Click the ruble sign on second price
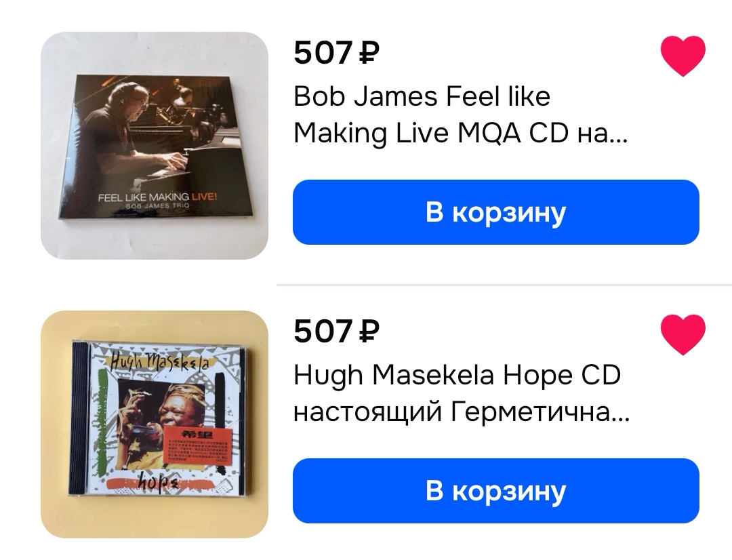732x560 pixels. [x=369, y=331]
